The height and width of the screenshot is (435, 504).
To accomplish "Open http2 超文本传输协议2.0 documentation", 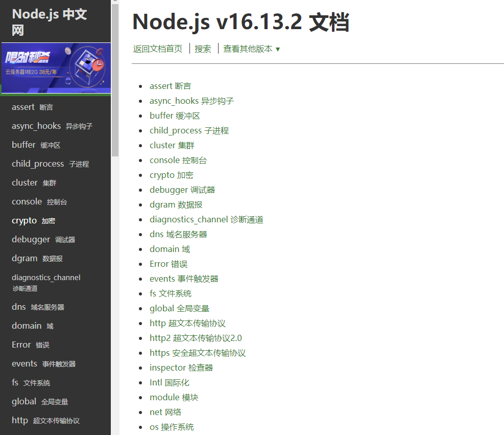I will pyautogui.click(x=196, y=337).
